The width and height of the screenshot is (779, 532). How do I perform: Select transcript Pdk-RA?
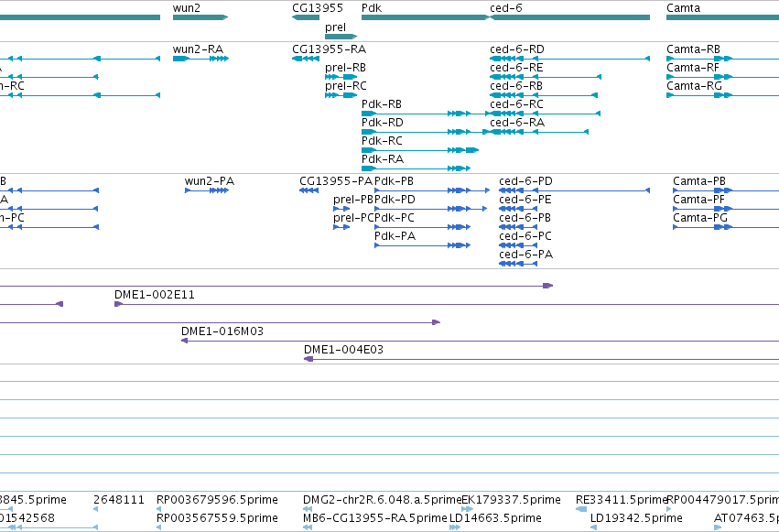tap(416, 168)
